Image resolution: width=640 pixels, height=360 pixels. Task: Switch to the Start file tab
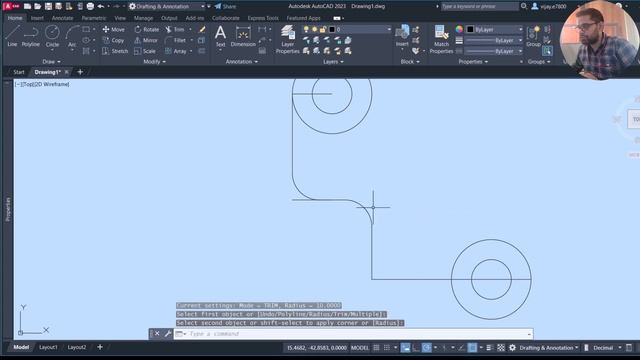coord(19,72)
